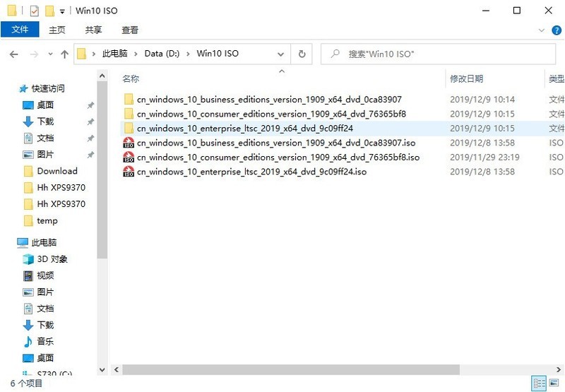Open 视频 under This PC
Screen dimensions: 565x392
coord(45,275)
